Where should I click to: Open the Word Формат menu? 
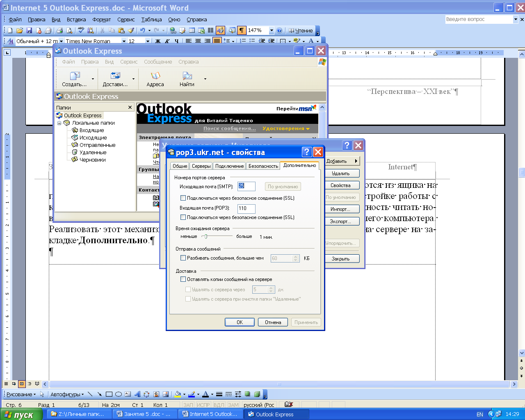click(101, 19)
